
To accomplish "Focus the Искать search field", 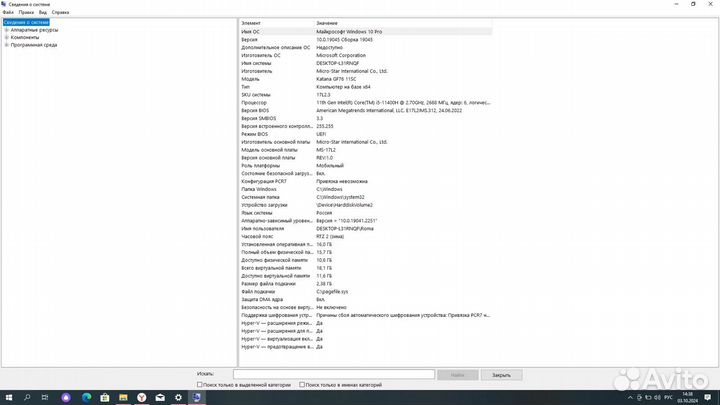I will tap(334, 375).
